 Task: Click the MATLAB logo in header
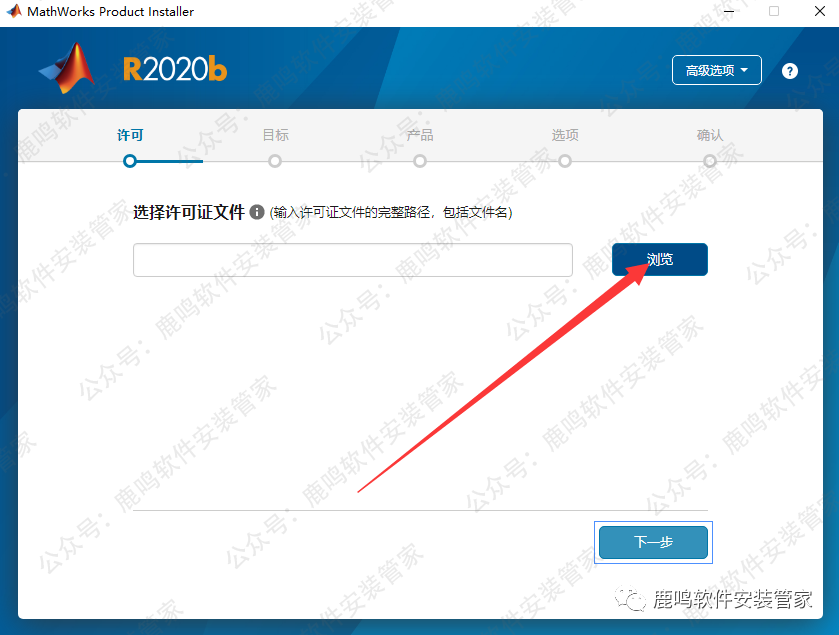click(x=67, y=68)
